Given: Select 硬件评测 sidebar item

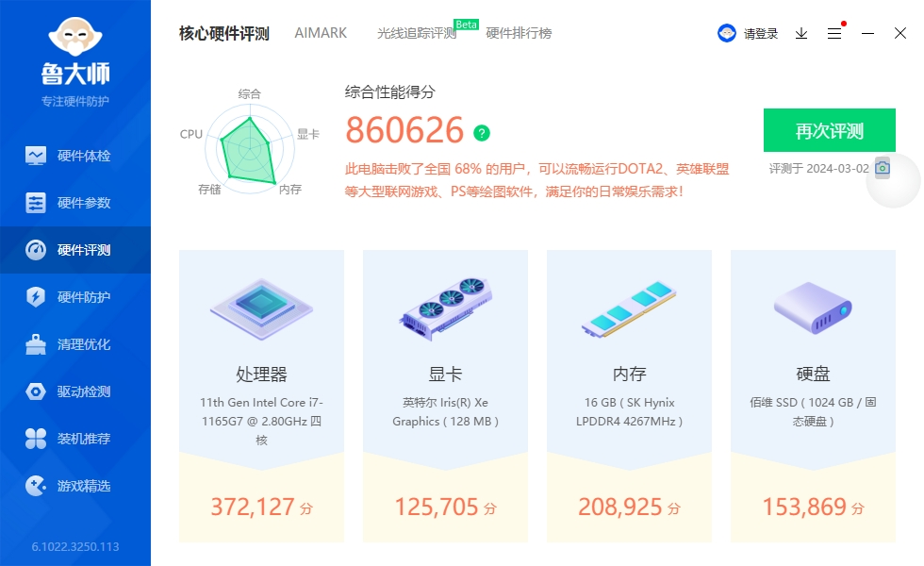Looking at the screenshot, I should pyautogui.click(x=75, y=250).
